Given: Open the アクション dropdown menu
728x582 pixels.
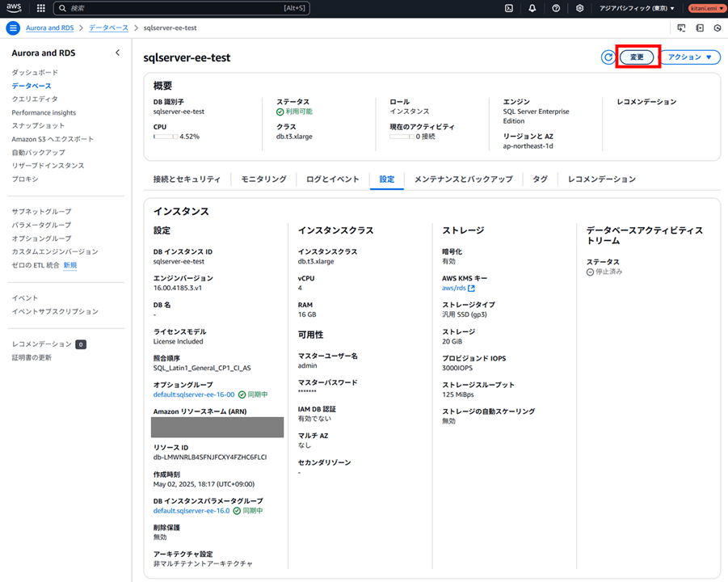Looking at the screenshot, I should point(690,57).
